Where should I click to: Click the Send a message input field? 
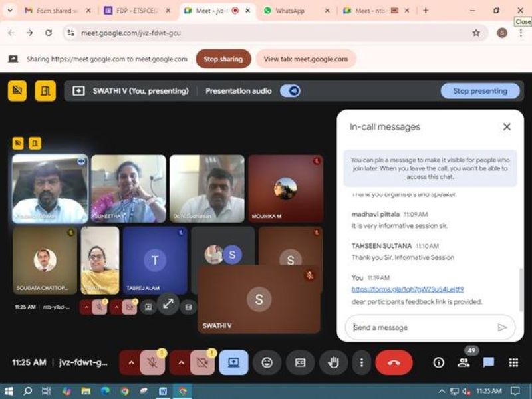pyautogui.click(x=419, y=327)
